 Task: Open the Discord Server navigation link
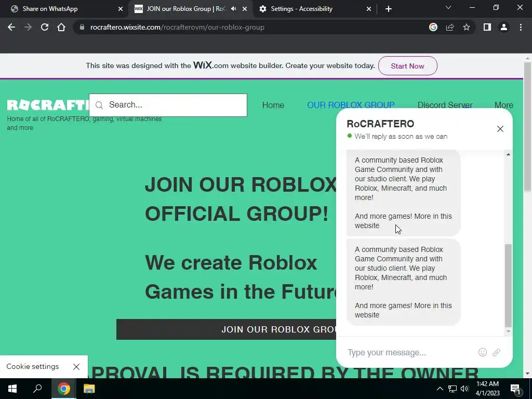(x=445, y=105)
